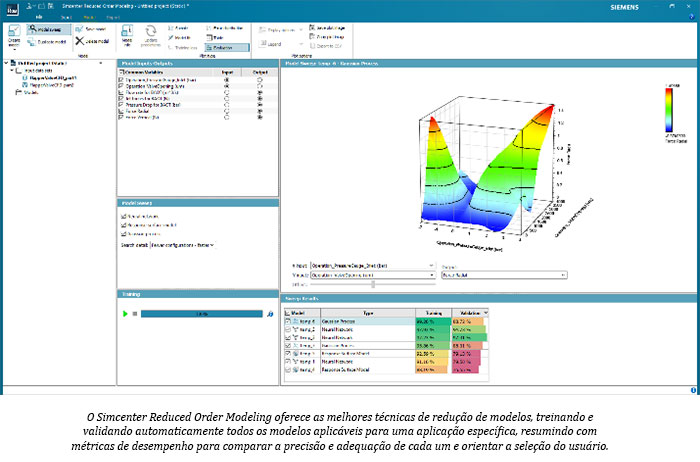Image resolution: width=700 pixels, height=462 pixels.
Task: Click the Output column header in inputs table
Action: (x=260, y=72)
